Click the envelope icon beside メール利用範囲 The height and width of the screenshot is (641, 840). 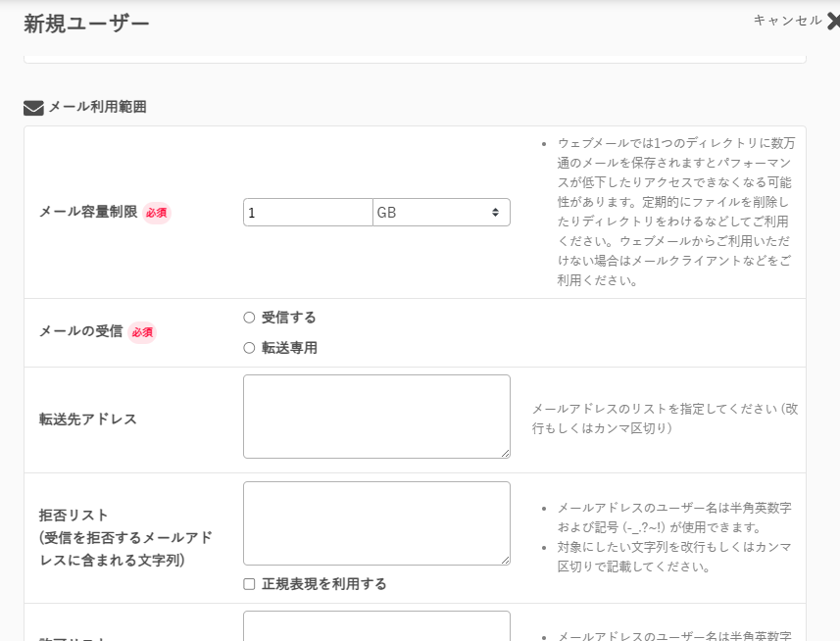click(x=33, y=108)
